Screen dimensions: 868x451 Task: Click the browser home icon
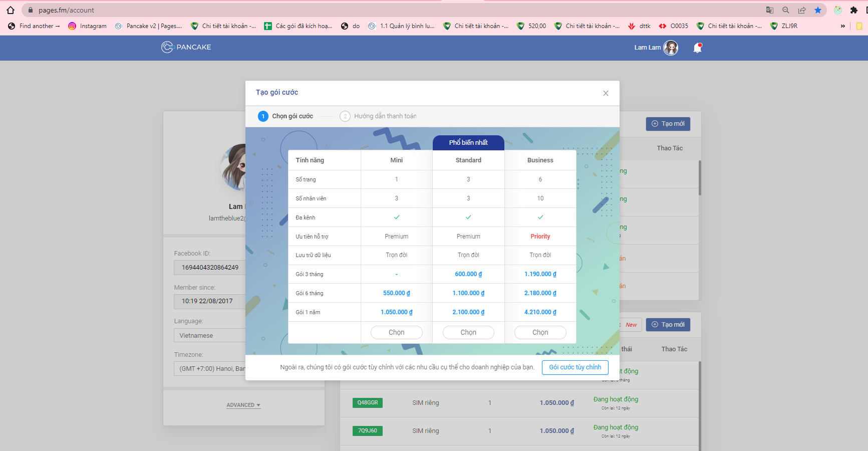click(x=11, y=10)
